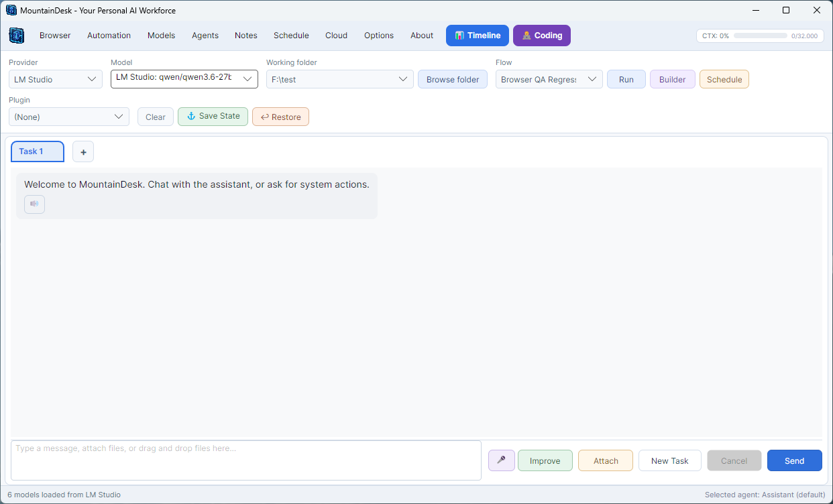Open the Schedule menu

291,36
